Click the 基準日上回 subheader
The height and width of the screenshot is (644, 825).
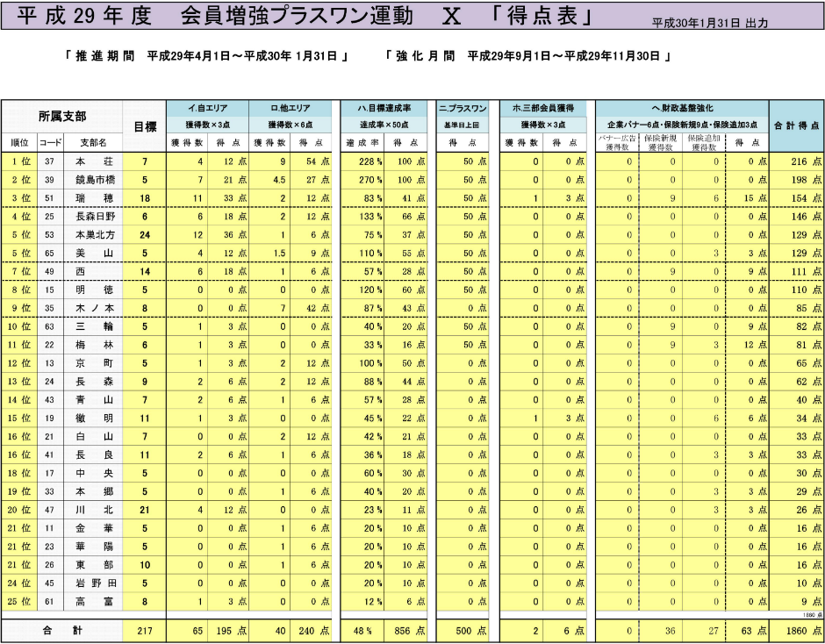click(x=463, y=125)
